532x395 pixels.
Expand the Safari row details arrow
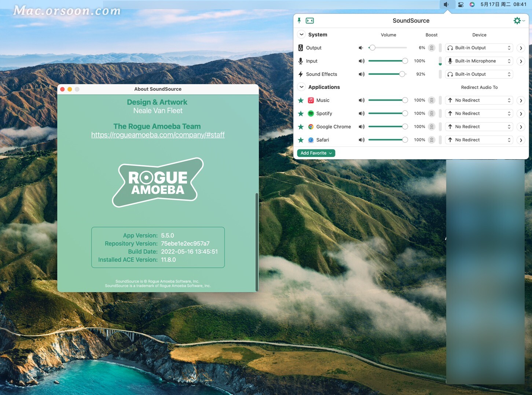point(521,140)
